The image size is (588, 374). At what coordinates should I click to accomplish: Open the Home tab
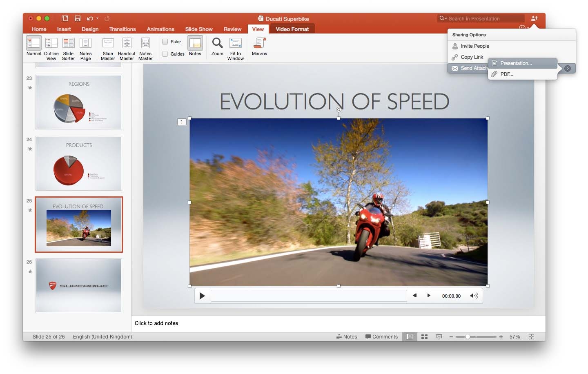(39, 29)
